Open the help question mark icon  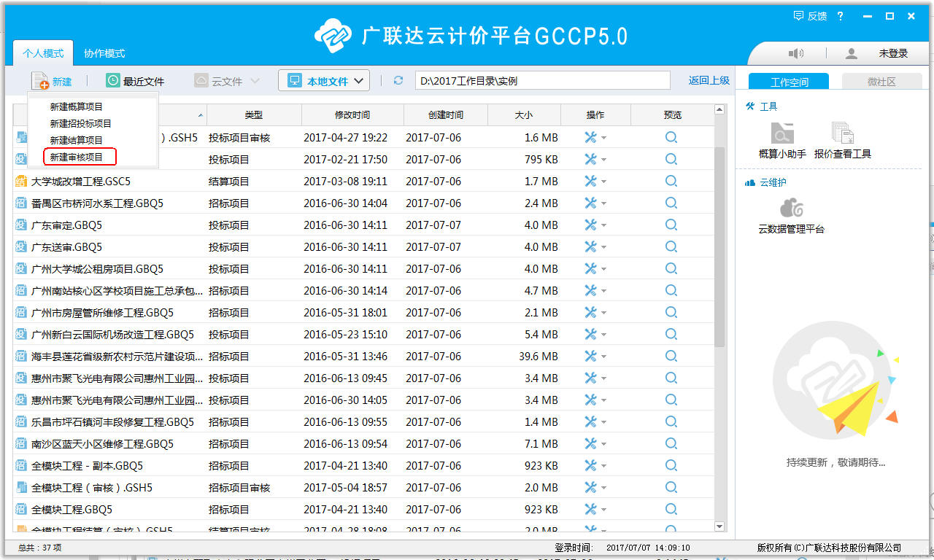[x=840, y=16]
